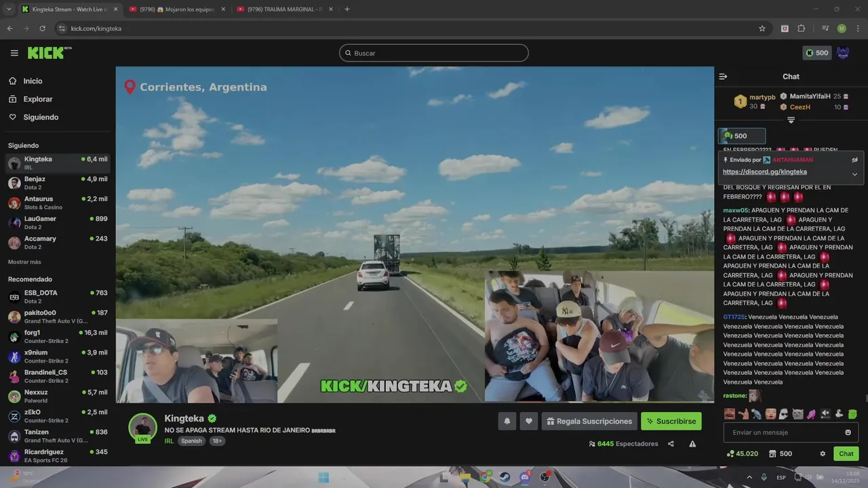Insert the purple praying hands emote
Screen dimensions: 868x488
pos(811,414)
